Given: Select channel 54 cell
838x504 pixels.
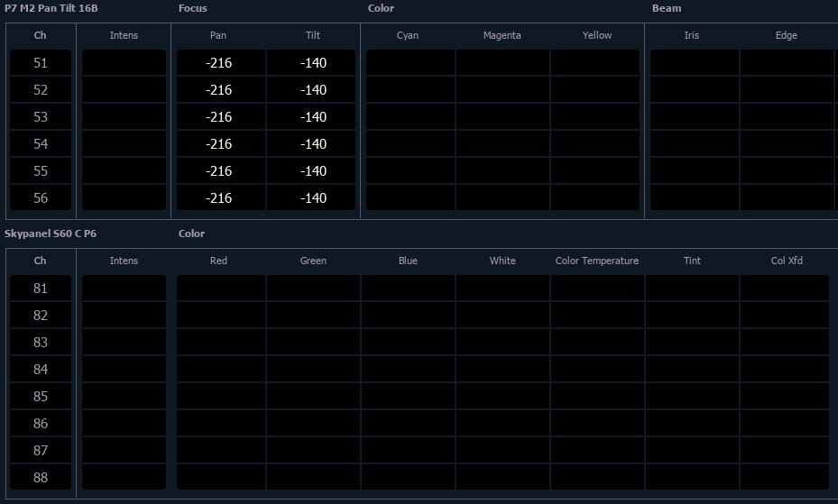Looking at the screenshot, I should coord(41,143).
